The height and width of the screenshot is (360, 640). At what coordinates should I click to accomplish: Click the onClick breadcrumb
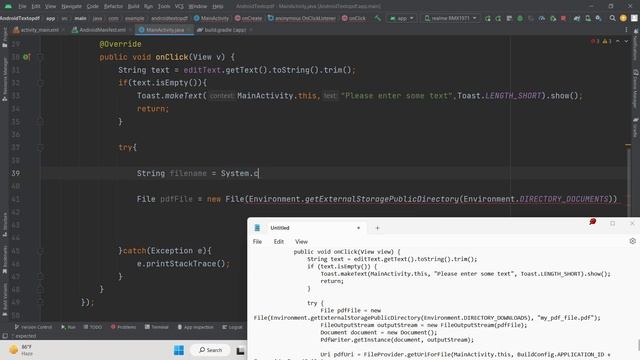click(x=354, y=18)
